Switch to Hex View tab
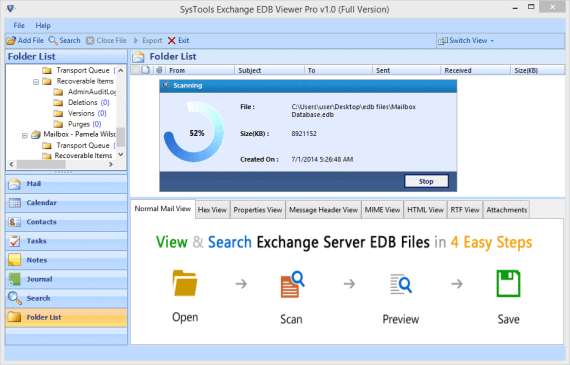 click(212, 210)
